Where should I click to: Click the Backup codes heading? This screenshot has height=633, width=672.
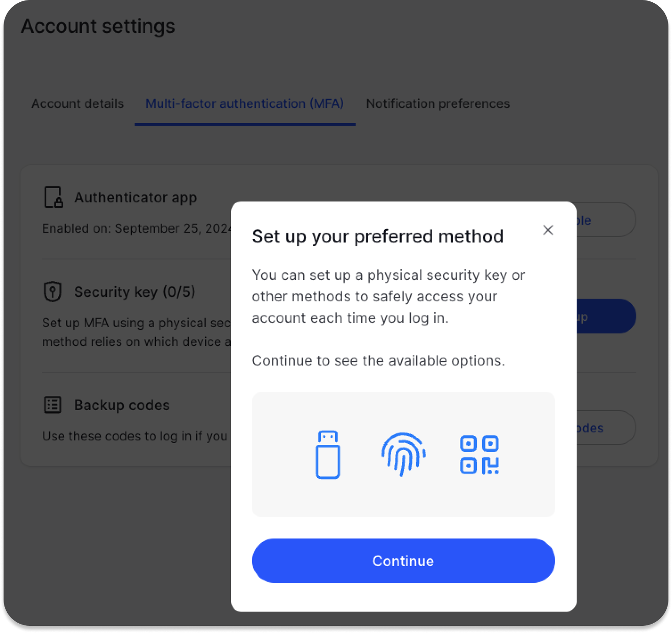[x=122, y=405]
